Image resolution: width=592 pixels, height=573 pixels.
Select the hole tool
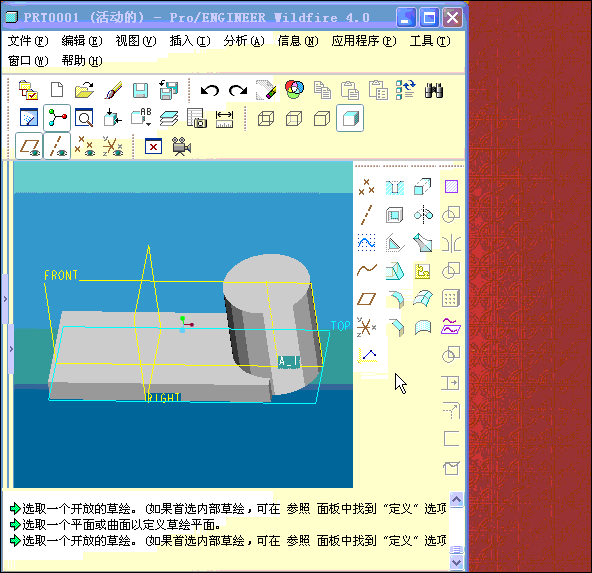point(395,187)
